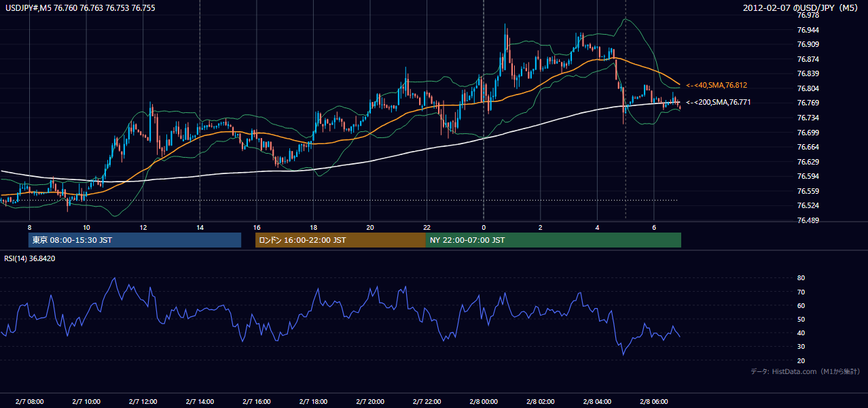Click the 2/7 12:00 time axis label
868x408 pixels.
pyautogui.click(x=143, y=401)
